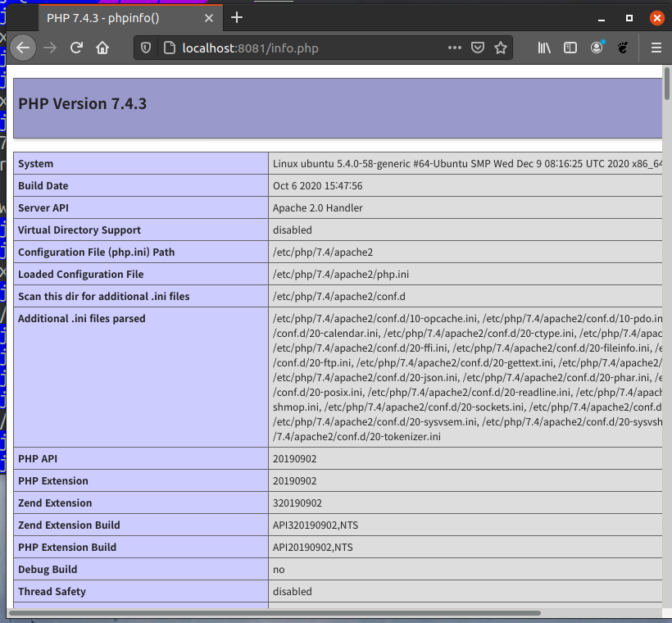Click the API20190902,NTS value

point(313,548)
